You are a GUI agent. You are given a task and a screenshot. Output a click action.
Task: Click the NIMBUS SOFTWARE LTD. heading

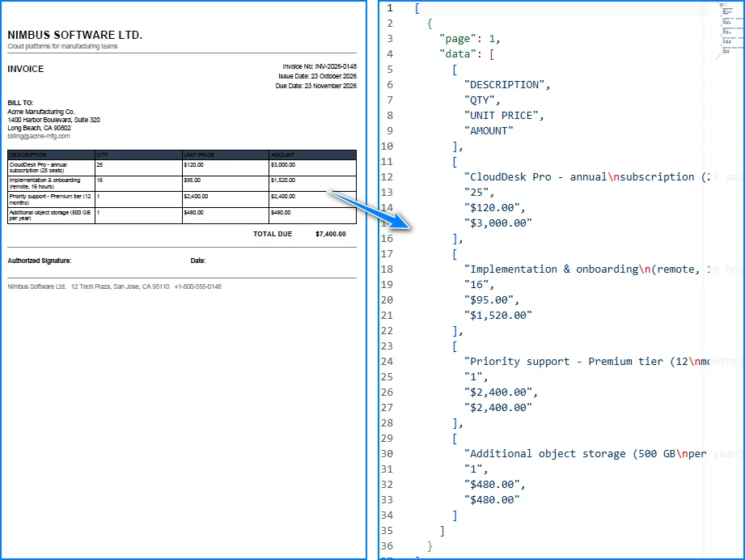pos(74,35)
